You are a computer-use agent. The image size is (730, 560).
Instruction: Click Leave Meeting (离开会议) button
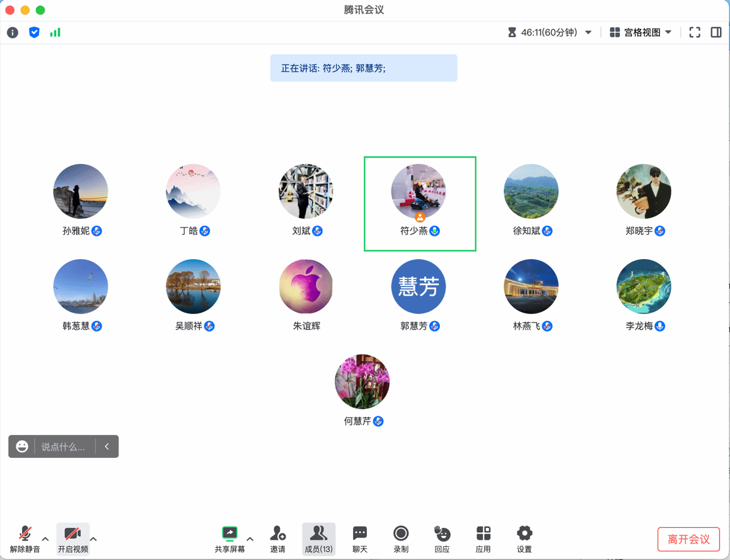[x=688, y=539]
